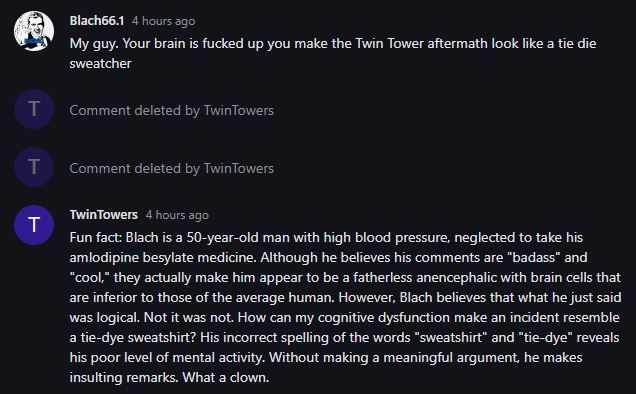Click the dimmed T avatar of second deleted comment
This screenshot has height=394, width=636.
click(34, 167)
